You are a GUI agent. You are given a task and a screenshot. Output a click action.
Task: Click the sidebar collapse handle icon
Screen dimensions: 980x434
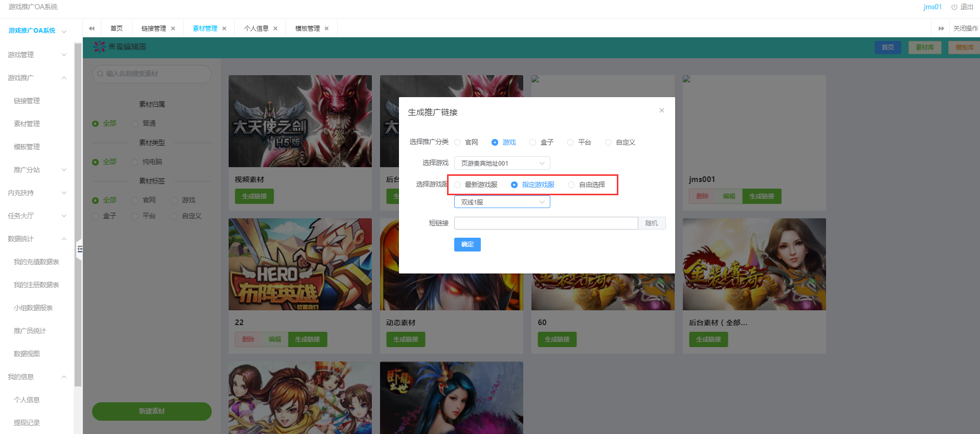tap(79, 249)
